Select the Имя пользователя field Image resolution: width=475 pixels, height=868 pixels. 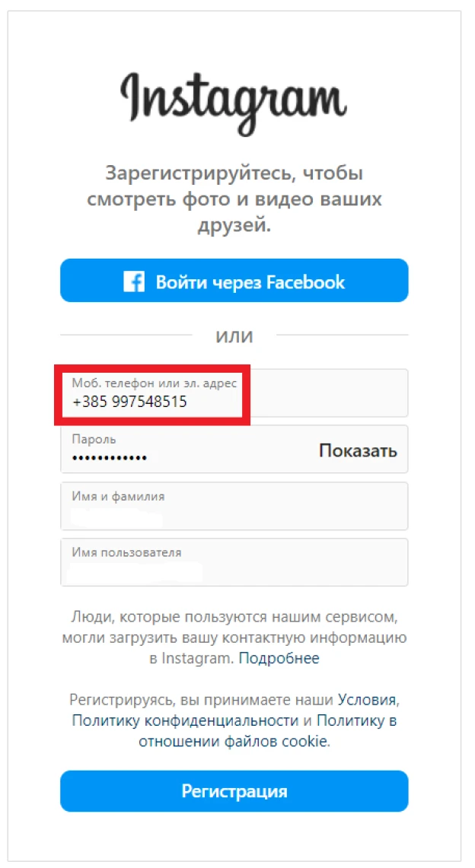click(x=234, y=562)
